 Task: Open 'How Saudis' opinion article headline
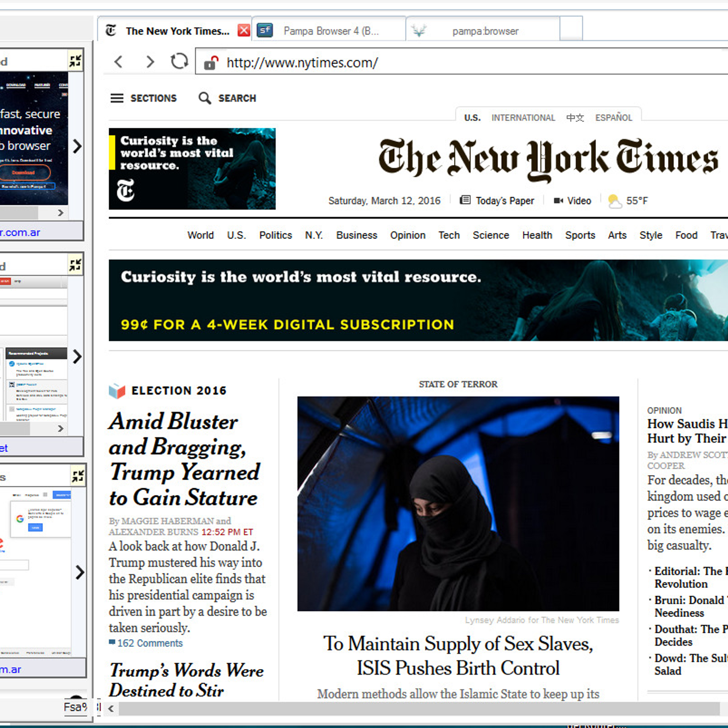click(687, 431)
